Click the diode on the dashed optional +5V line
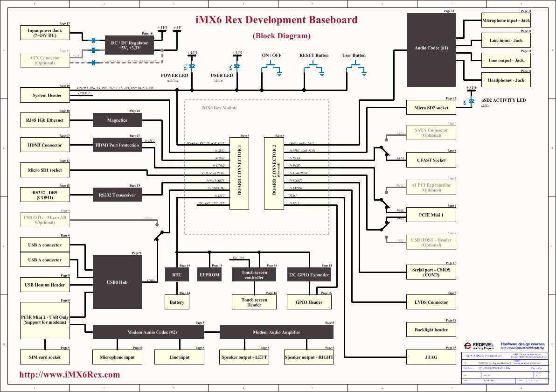The width and height of the screenshot is (556, 392). (x=93, y=63)
